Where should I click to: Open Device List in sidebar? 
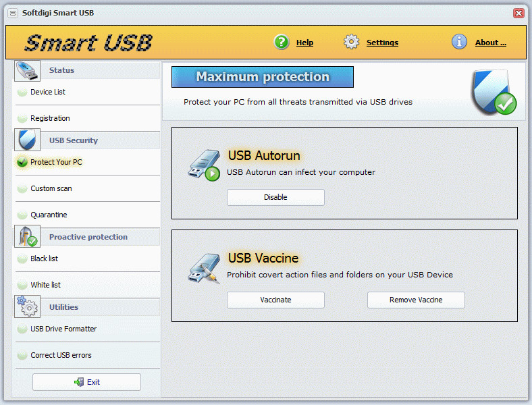point(48,92)
